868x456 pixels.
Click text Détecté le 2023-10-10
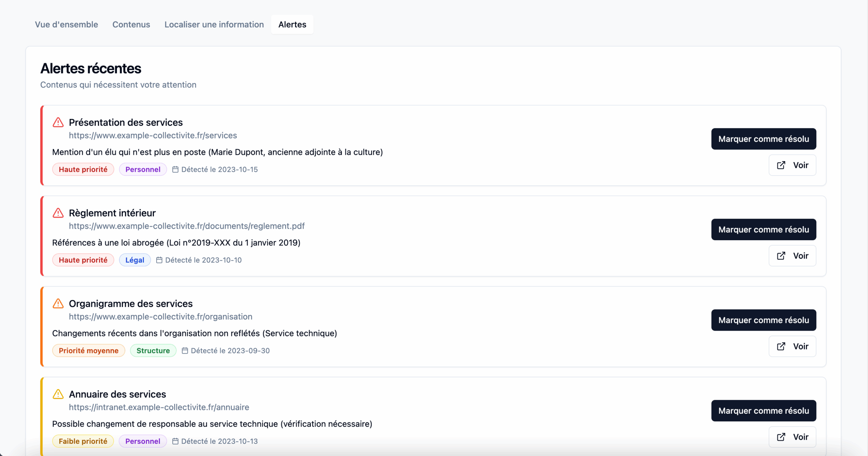[x=203, y=260]
